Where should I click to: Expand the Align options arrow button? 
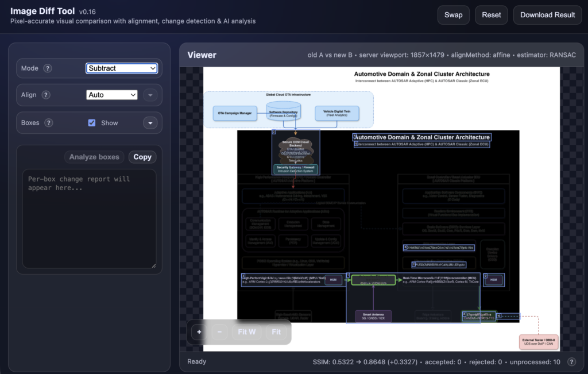tap(150, 95)
